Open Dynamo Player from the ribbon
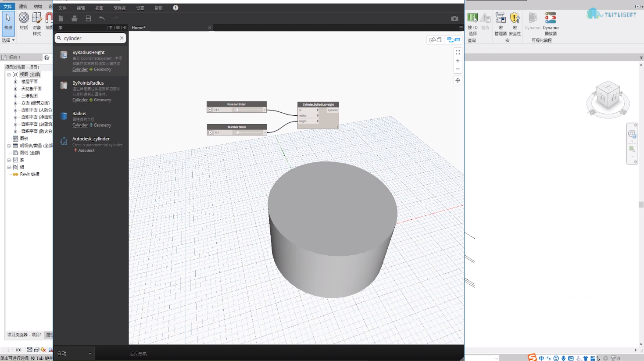Image resolution: width=644 pixels, height=361 pixels. (551, 24)
